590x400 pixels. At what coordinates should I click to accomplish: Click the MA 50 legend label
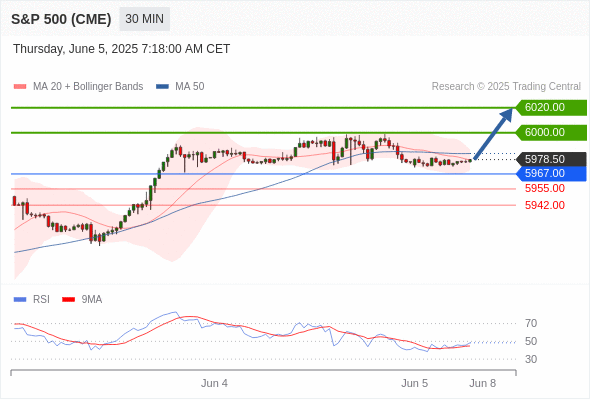point(190,87)
